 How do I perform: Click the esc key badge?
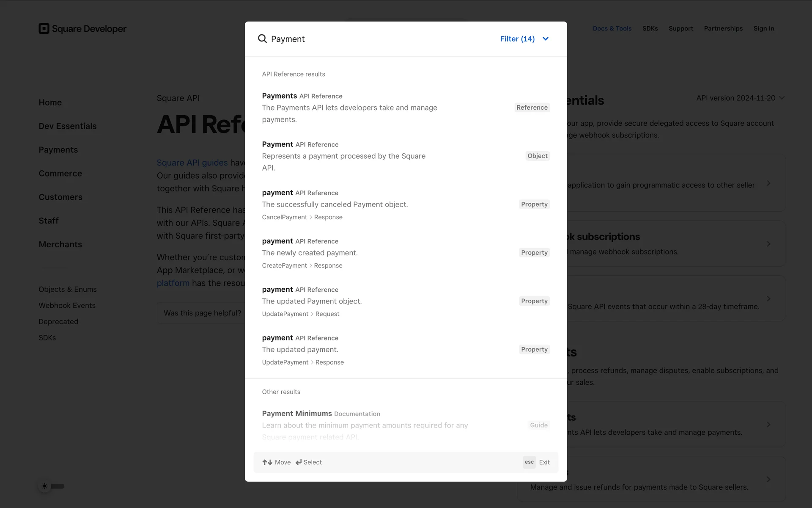pyautogui.click(x=529, y=462)
